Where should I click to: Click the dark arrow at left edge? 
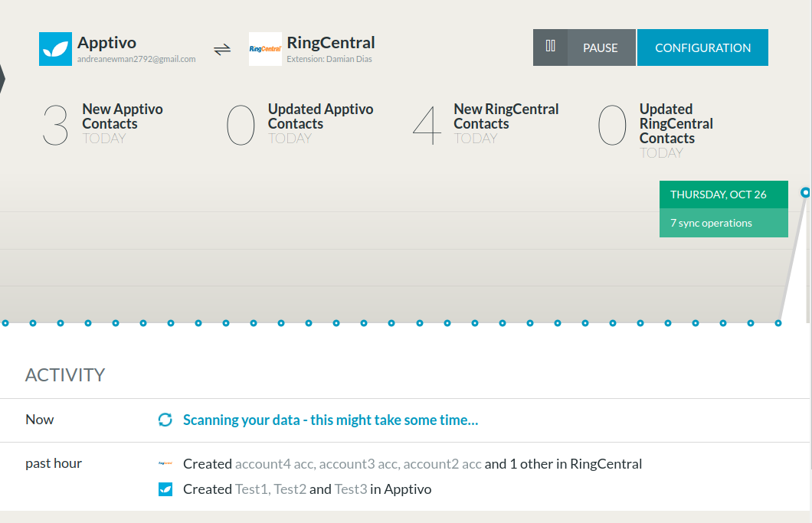click(x=2, y=79)
